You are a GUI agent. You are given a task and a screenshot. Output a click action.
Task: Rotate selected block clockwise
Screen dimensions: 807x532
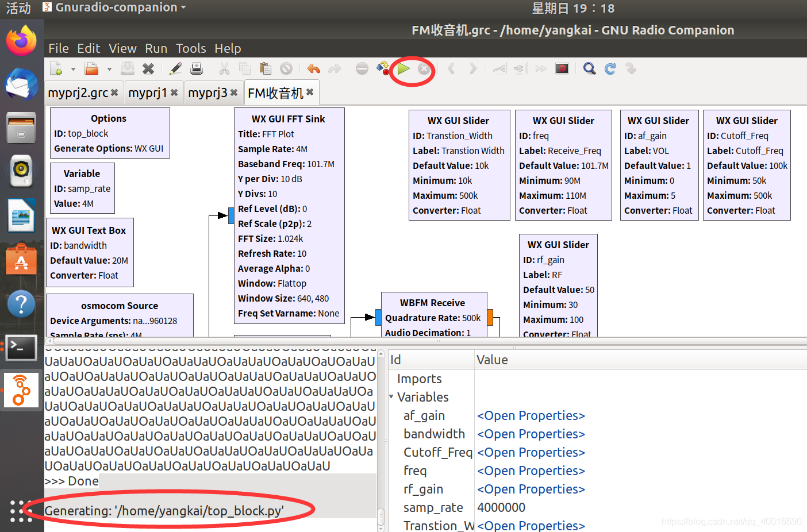tap(472, 69)
